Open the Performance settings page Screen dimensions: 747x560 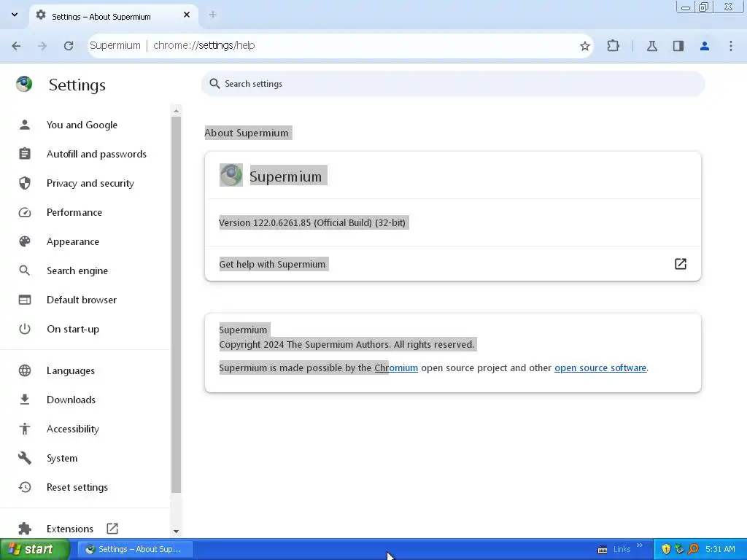(x=74, y=212)
